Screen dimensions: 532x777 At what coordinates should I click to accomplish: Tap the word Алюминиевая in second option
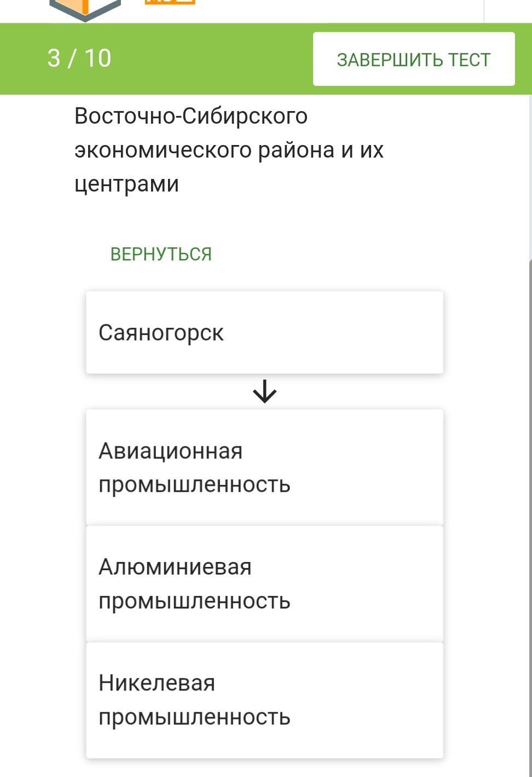click(175, 567)
